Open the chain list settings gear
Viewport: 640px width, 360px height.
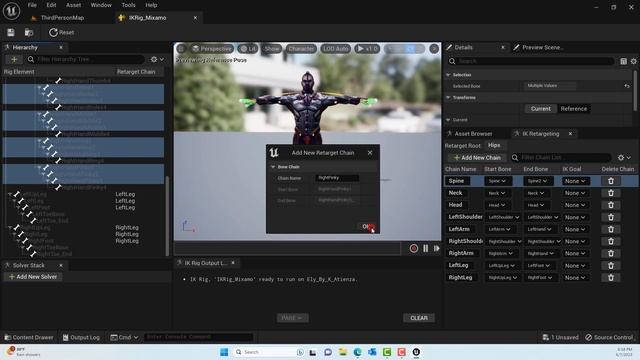coord(624,158)
